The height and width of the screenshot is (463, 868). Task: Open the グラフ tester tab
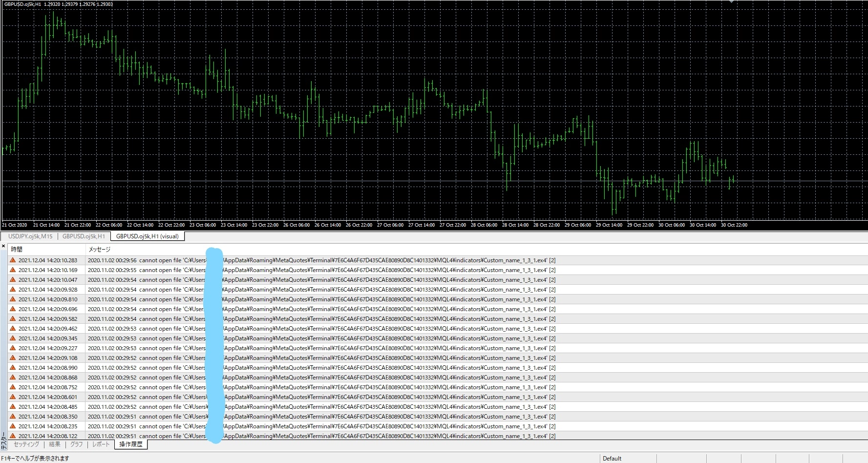[77, 444]
